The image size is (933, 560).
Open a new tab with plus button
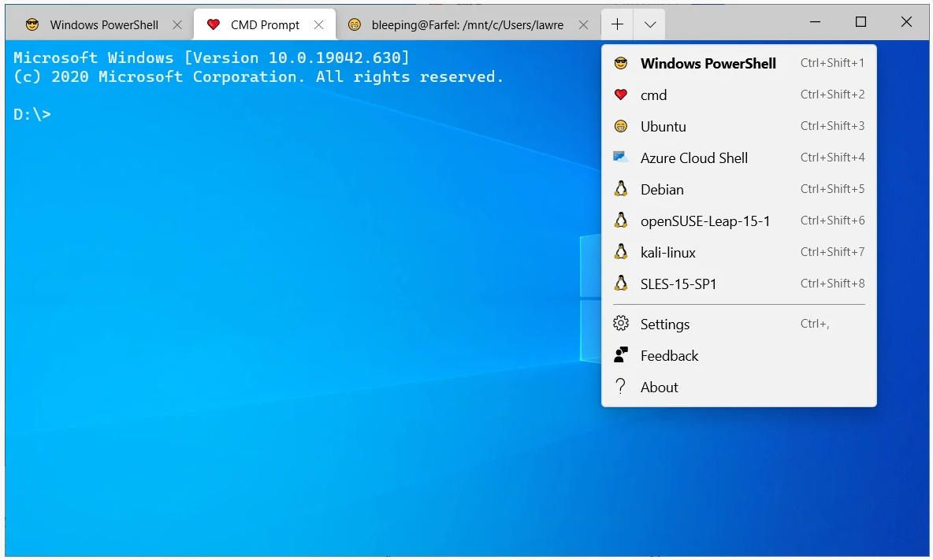[617, 24]
